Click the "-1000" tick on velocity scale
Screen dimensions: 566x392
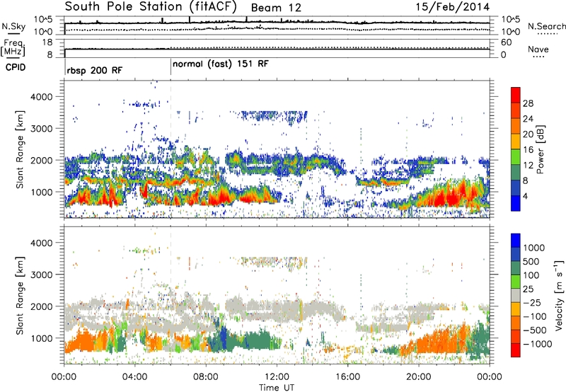click(537, 344)
